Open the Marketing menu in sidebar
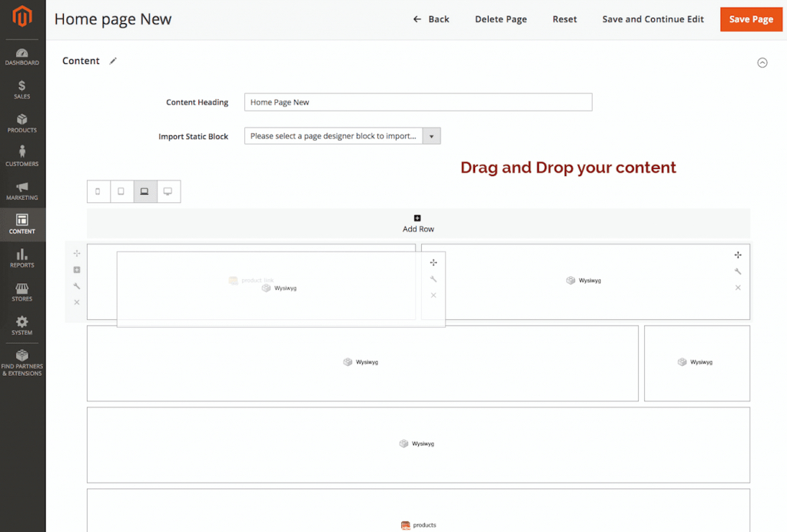 (x=22, y=191)
